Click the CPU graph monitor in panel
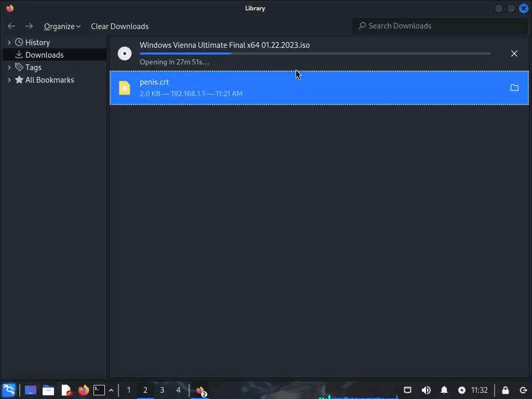This screenshot has height=399, width=532. [358, 396]
